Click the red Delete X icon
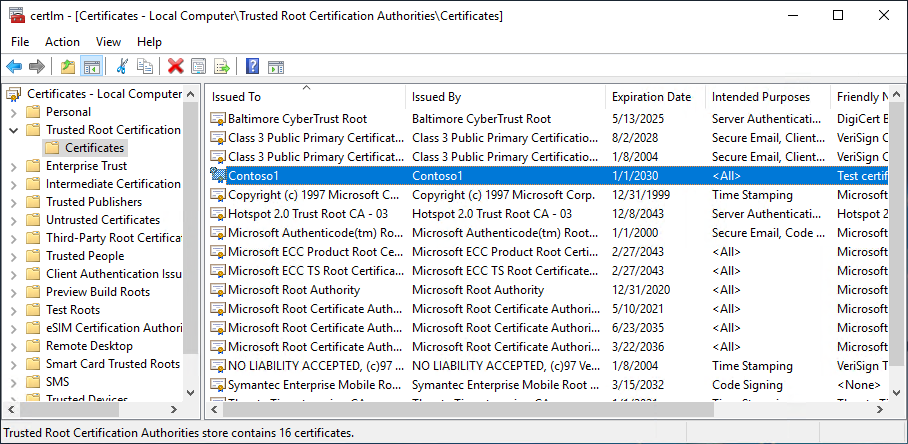Image resolution: width=908 pixels, height=444 pixels. click(176, 67)
